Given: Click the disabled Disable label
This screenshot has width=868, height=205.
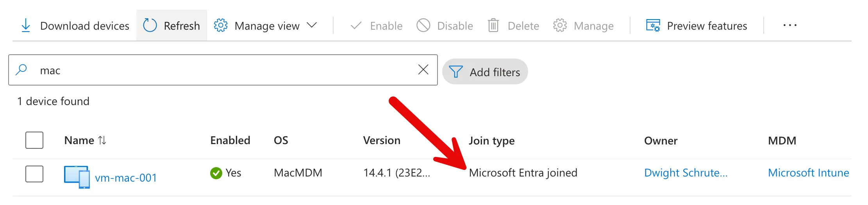Looking at the screenshot, I should [x=455, y=26].
